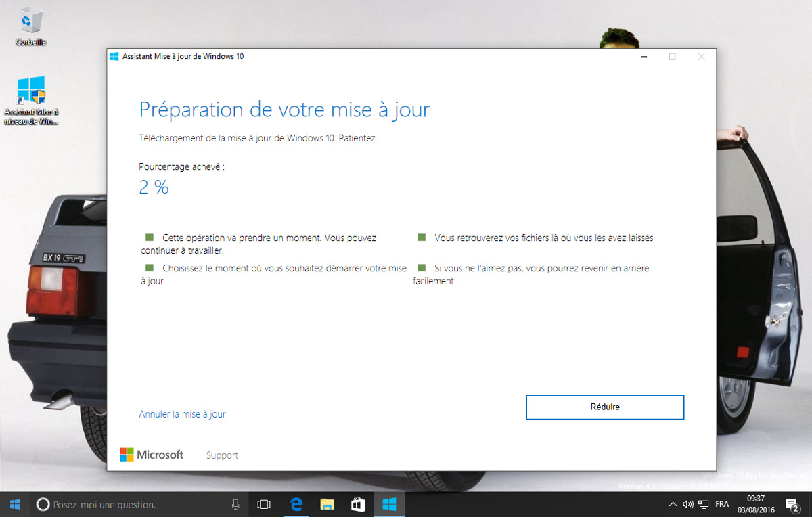Open the Action Center notifications icon
The image size is (812, 517).
[792, 504]
